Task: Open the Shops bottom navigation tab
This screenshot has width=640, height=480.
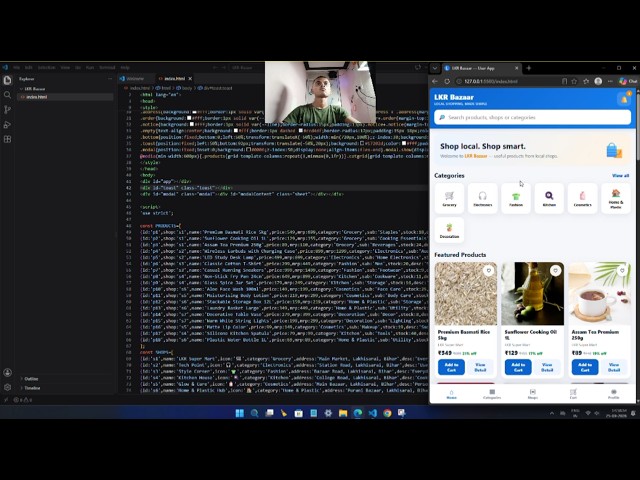Action: pos(533,394)
